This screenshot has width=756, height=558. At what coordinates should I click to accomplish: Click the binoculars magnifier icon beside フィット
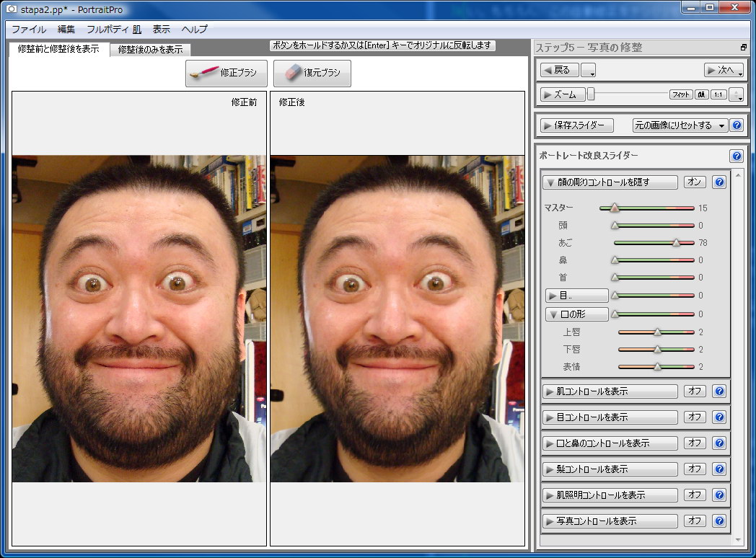point(702,94)
